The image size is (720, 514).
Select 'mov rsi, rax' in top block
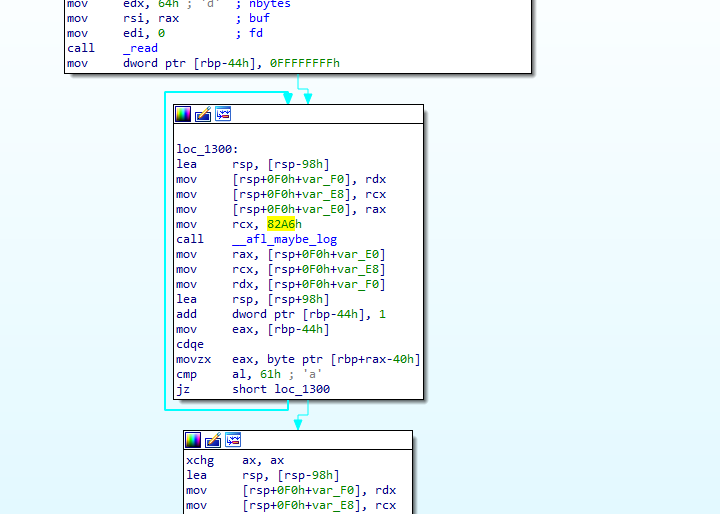123,18
